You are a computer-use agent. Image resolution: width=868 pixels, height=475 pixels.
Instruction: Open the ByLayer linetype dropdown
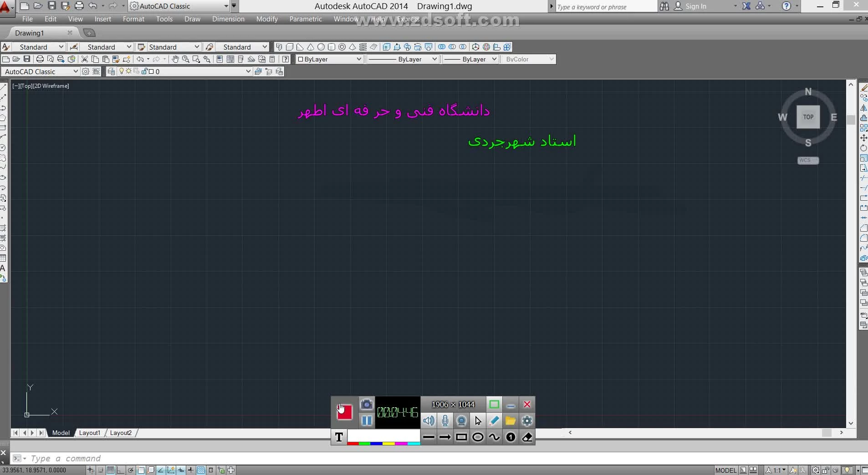[x=434, y=59]
